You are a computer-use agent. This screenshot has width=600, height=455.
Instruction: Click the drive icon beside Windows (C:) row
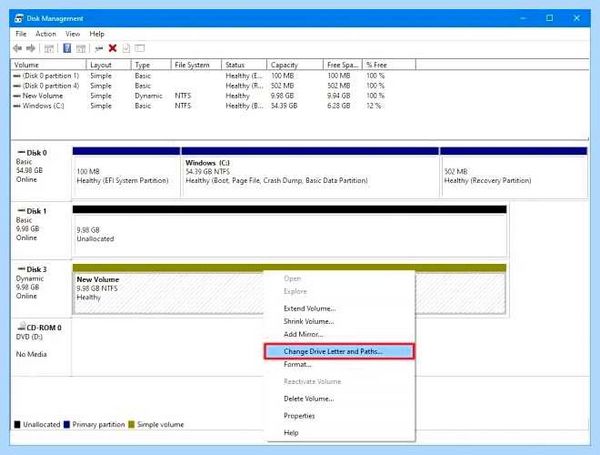pos(17,106)
